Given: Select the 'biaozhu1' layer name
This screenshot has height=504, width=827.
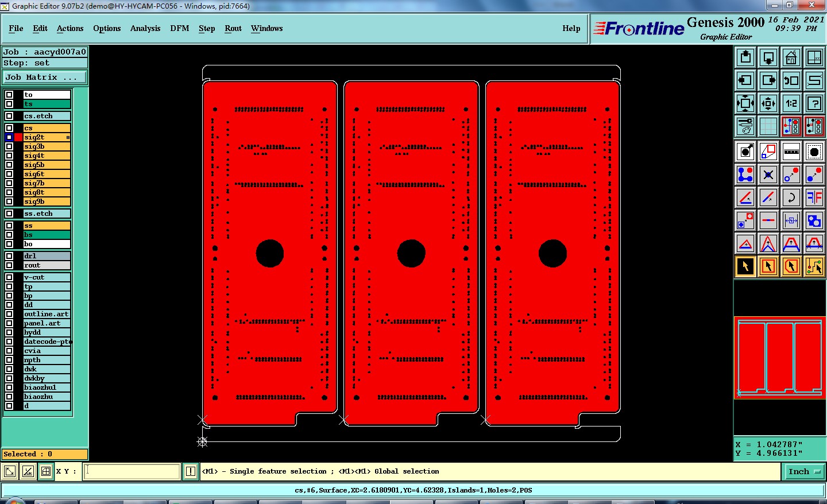Looking at the screenshot, I should click(47, 387).
